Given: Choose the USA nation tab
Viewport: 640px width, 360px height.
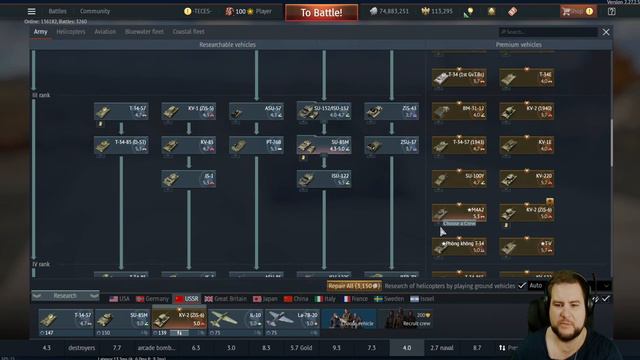Looking at the screenshot, I should [x=120, y=299].
